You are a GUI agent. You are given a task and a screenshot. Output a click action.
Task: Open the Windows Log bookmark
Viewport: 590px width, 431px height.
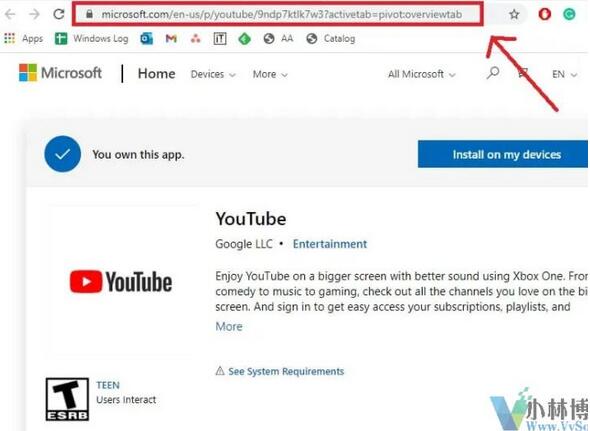pos(91,38)
